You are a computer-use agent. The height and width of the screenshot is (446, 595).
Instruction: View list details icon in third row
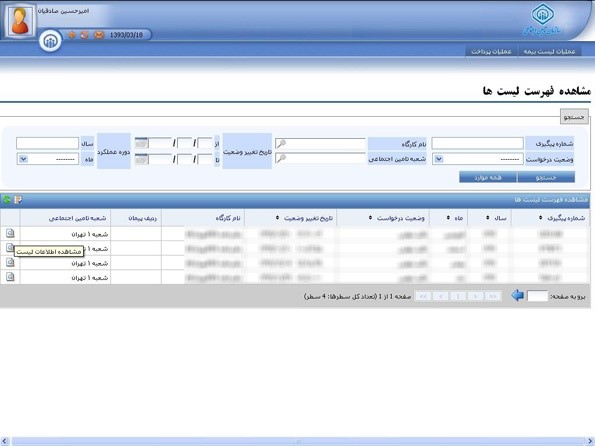click(x=10, y=262)
